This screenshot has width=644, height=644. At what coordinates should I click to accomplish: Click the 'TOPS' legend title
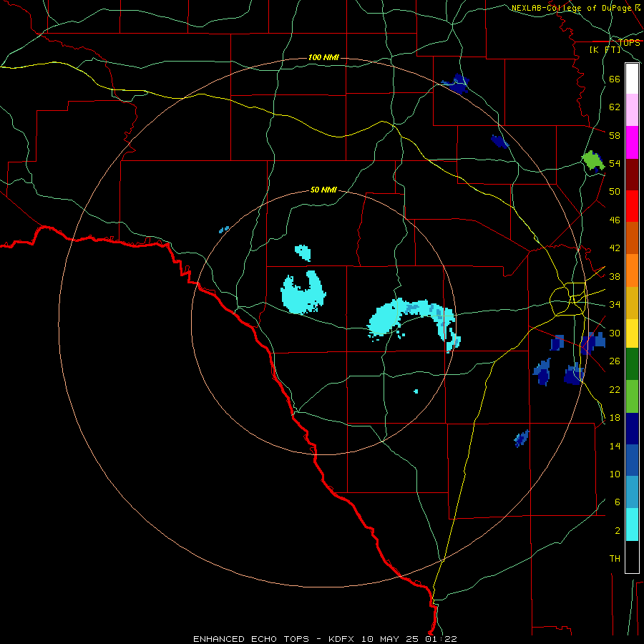tap(629, 43)
